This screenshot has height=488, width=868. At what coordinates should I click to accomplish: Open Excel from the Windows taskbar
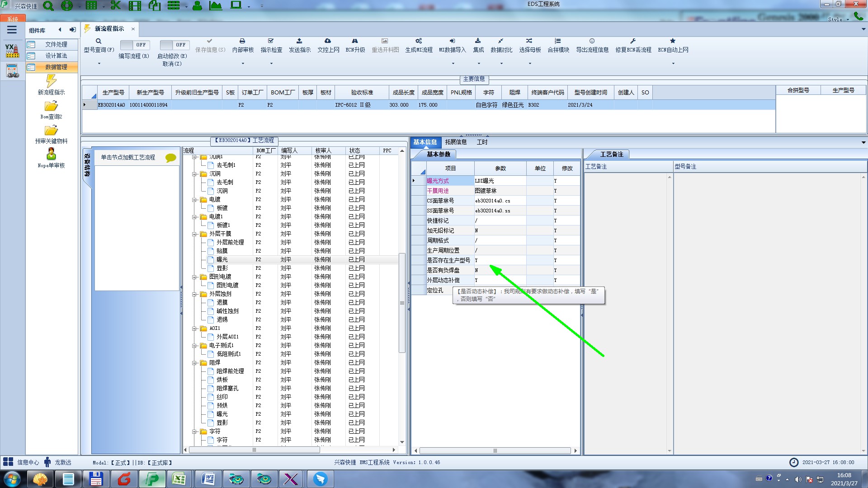tap(179, 479)
